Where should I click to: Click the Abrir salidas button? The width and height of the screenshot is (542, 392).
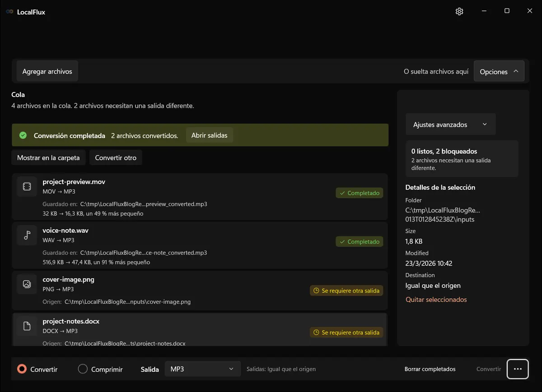pyautogui.click(x=210, y=135)
